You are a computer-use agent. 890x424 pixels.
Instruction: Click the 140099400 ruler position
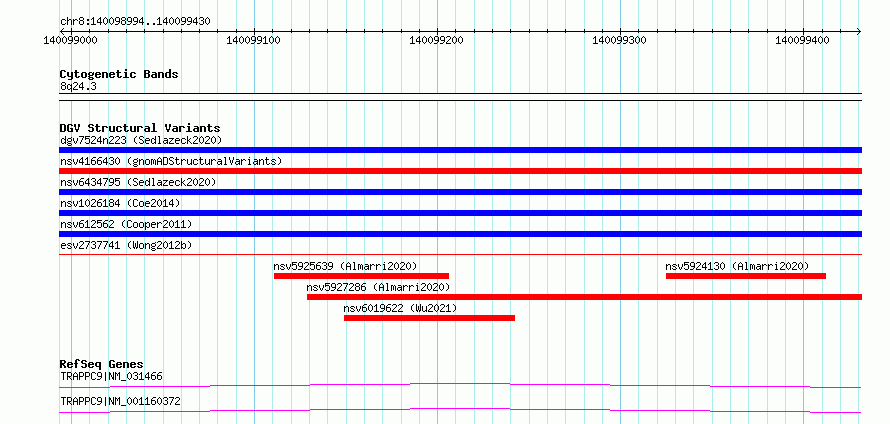click(803, 40)
